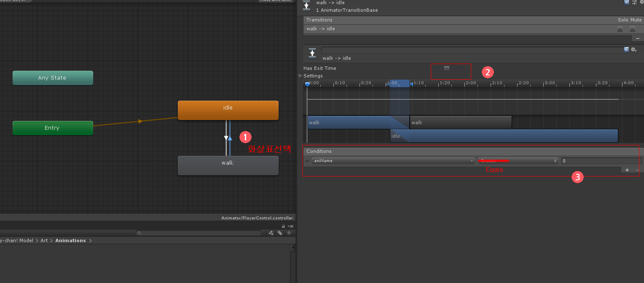Click transition start marker near 1:00
The image size is (644, 283).
point(388,84)
